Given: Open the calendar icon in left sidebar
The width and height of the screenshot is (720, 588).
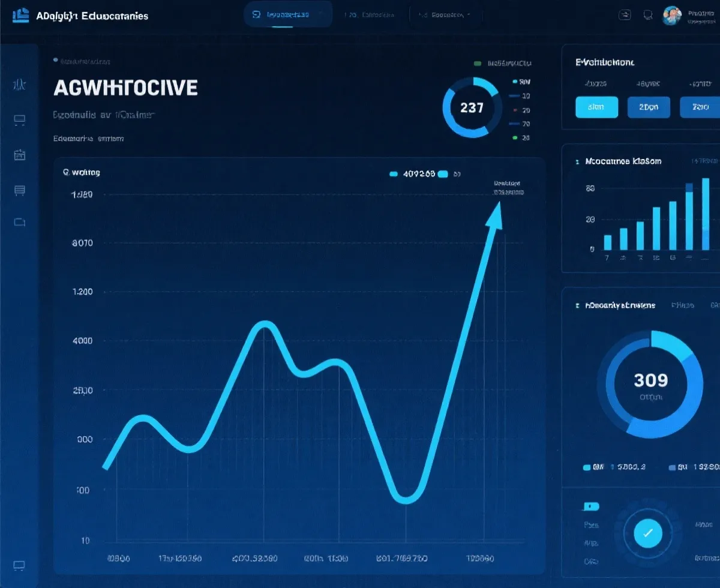Looking at the screenshot, I should [19, 155].
